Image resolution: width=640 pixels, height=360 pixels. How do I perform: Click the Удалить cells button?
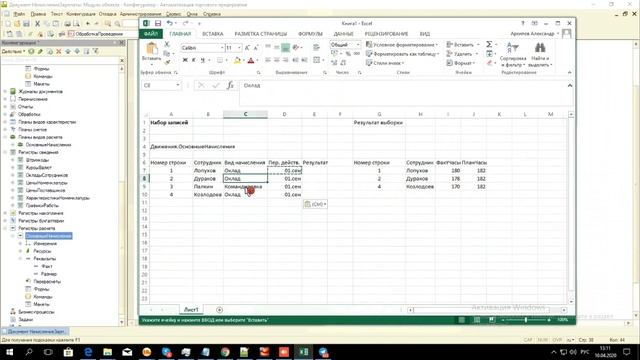(461, 53)
